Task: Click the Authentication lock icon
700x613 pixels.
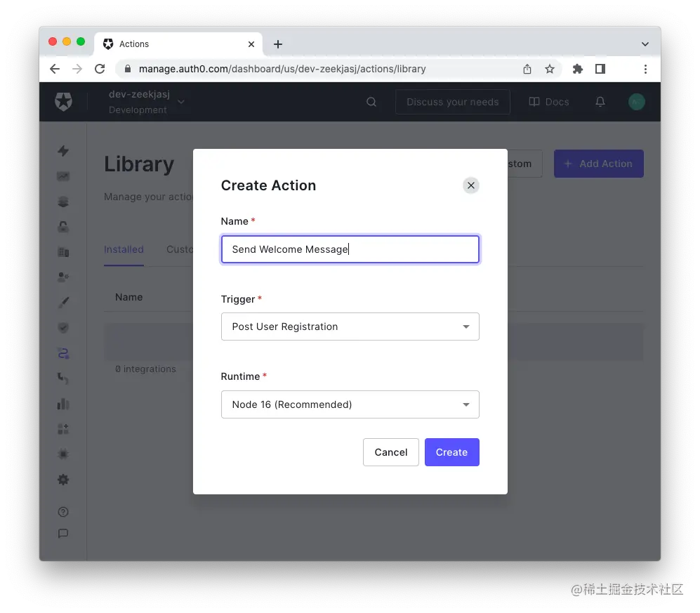Action: (63, 227)
